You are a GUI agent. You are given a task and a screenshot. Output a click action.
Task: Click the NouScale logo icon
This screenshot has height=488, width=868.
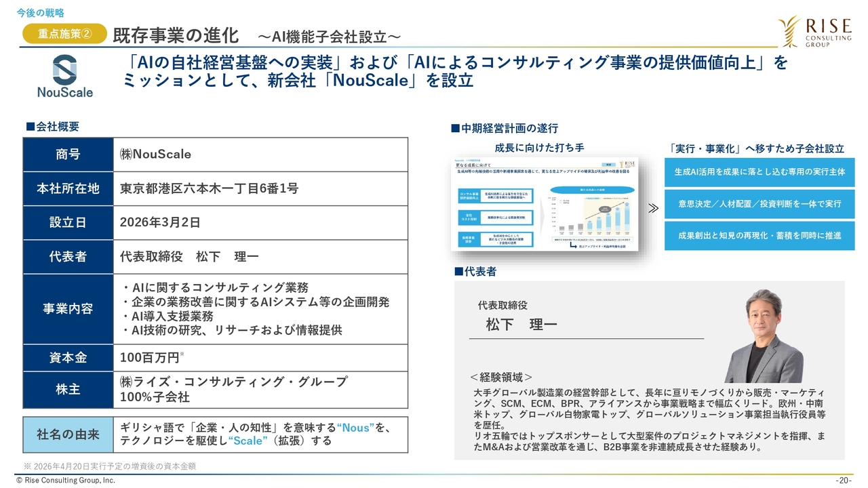(64, 68)
